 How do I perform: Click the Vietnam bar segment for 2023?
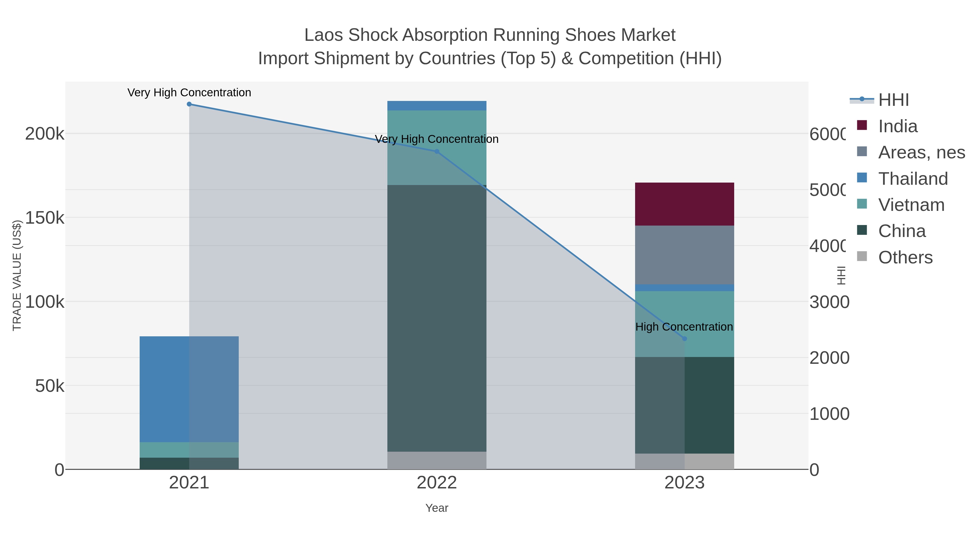coord(684,324)
